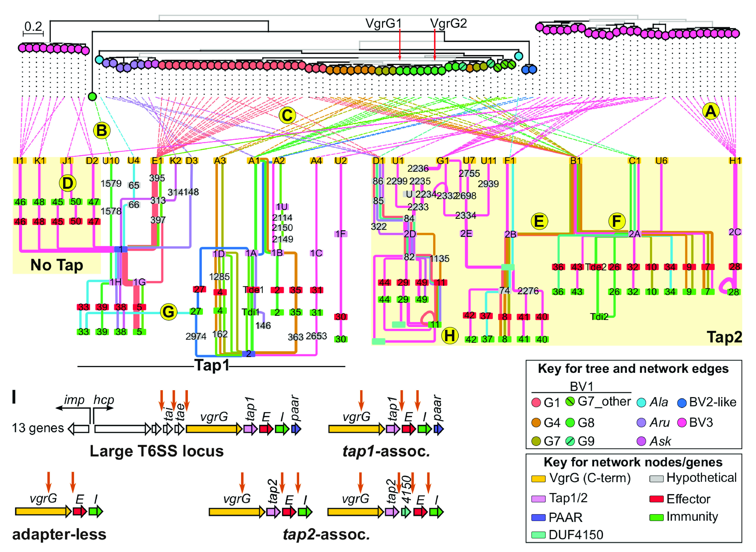Viewport: 756px width, 552px height.
Task: Click the imp gene arrow
Action: click(78, 429)
